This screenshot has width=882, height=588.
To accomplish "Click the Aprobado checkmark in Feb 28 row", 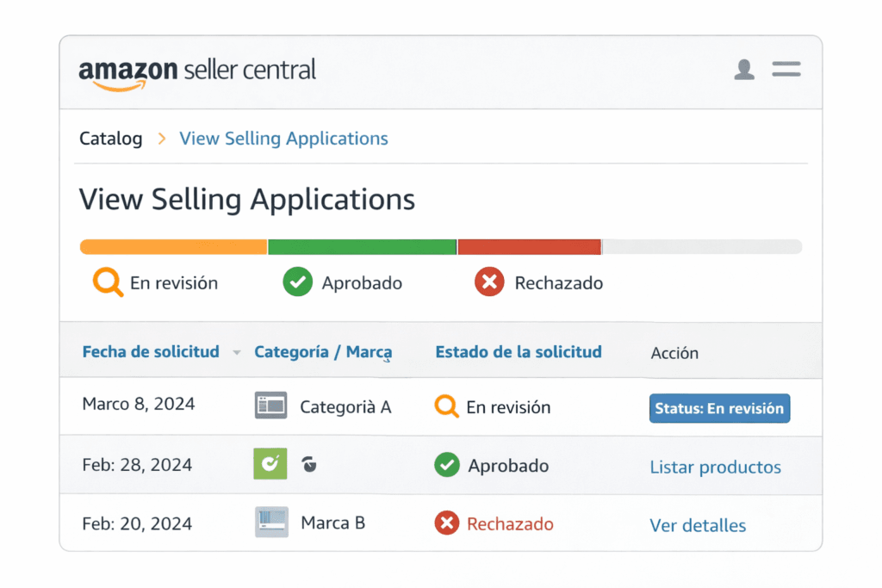I will (x=446, y=466).
